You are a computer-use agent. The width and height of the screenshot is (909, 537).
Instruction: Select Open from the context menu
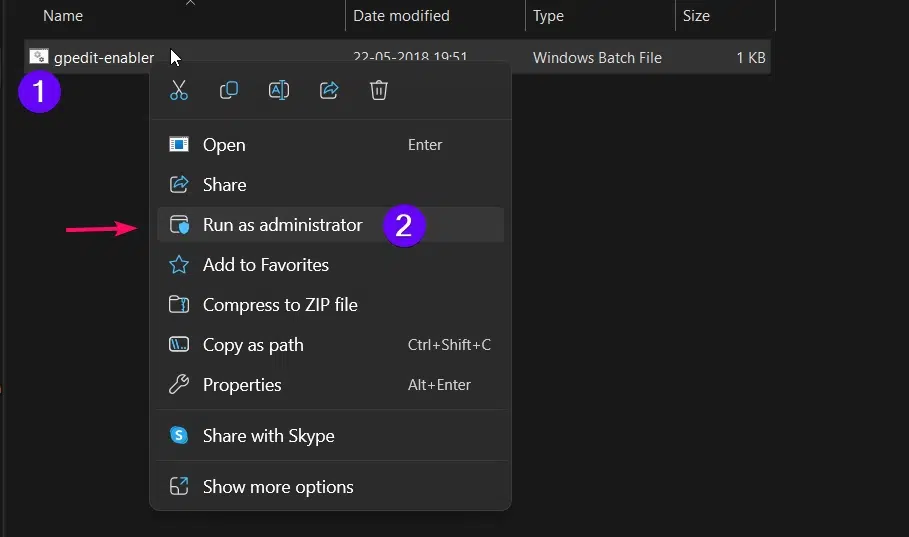pyautogui.click(x=330, y=144)
